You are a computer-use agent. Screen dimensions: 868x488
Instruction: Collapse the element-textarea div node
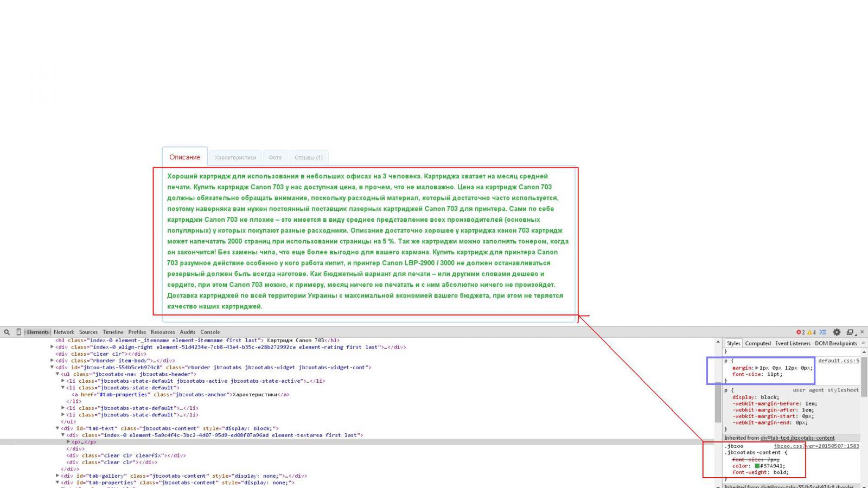[63, 435]
